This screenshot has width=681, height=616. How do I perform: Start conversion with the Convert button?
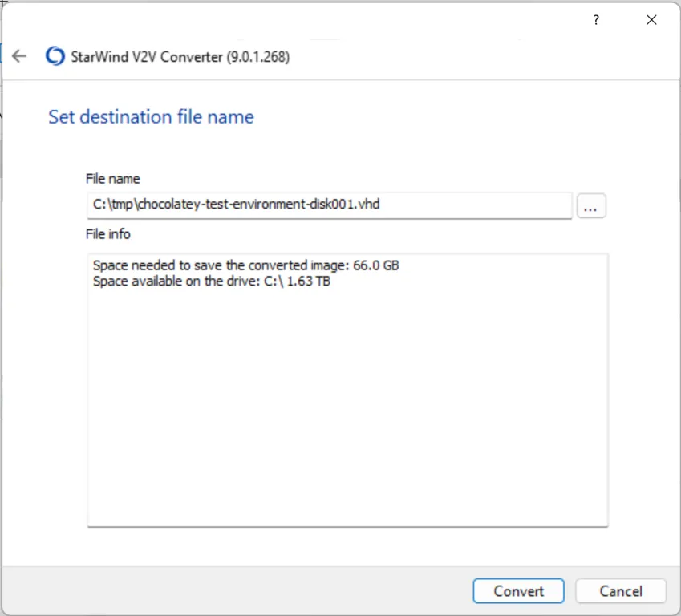pyautogui.click(x=518, y=591)
